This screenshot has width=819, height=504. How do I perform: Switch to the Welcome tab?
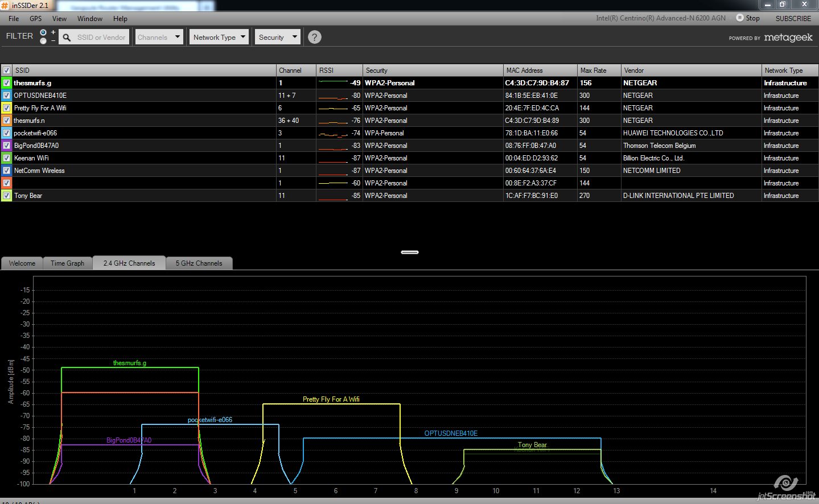(x=22, y=263)
